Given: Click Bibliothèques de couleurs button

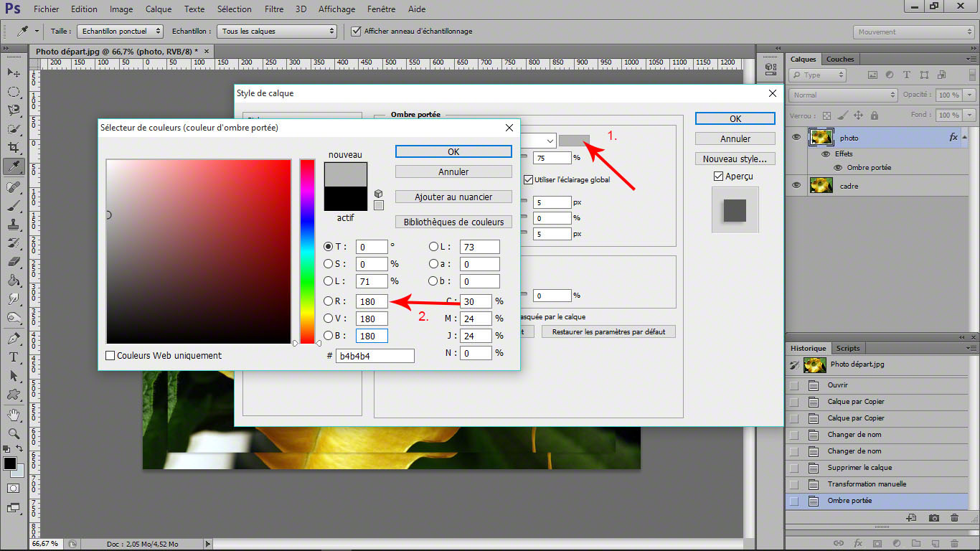Looking at the screenshot, I should 453,222.
